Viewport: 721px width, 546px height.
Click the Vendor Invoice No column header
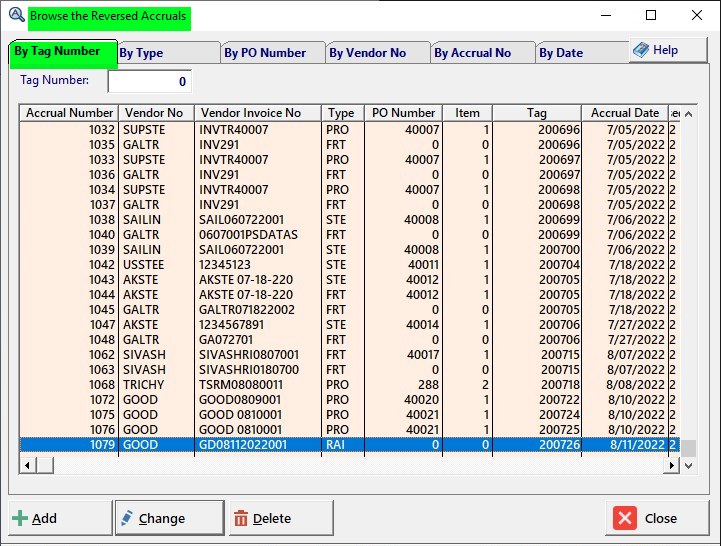pos(258,113)
